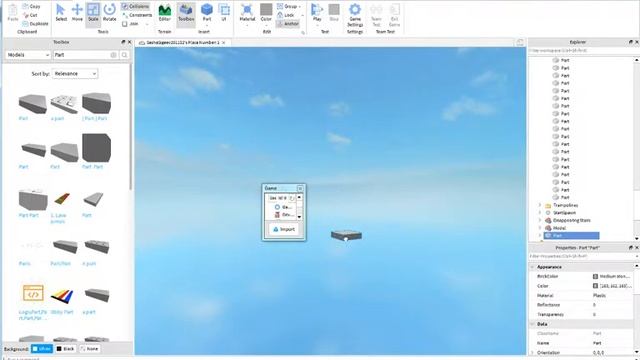Viewport: 640px width, 360px height.
Task: Open the UI insert button
Action: pos(224,12)
